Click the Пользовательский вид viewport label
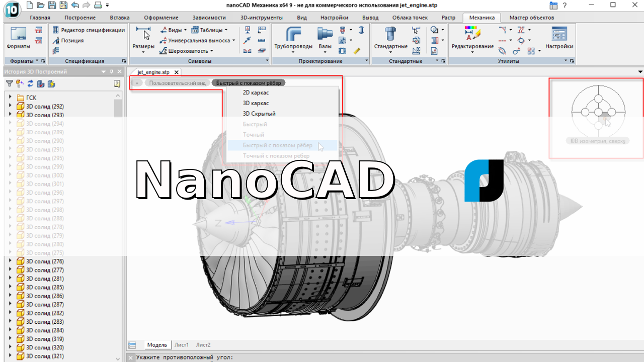 (178, 83)
